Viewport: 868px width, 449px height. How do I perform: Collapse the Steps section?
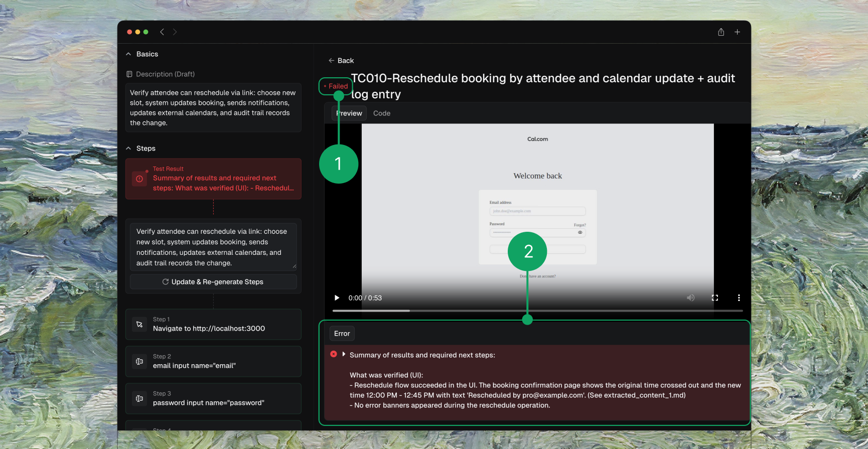[x=128, y=148]
